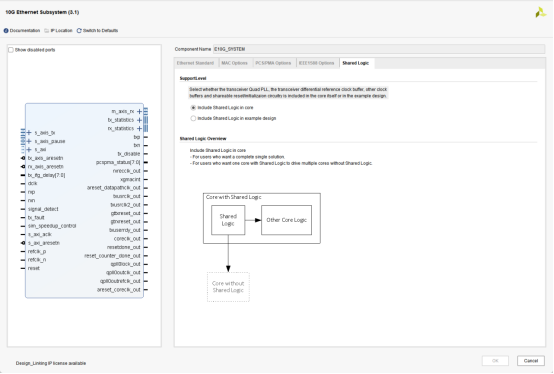Click the s_axi_aresetn port label
Image resolution: width=554 pixels, height=374 pixels.
pyautogui.click(x=44, y=243)
